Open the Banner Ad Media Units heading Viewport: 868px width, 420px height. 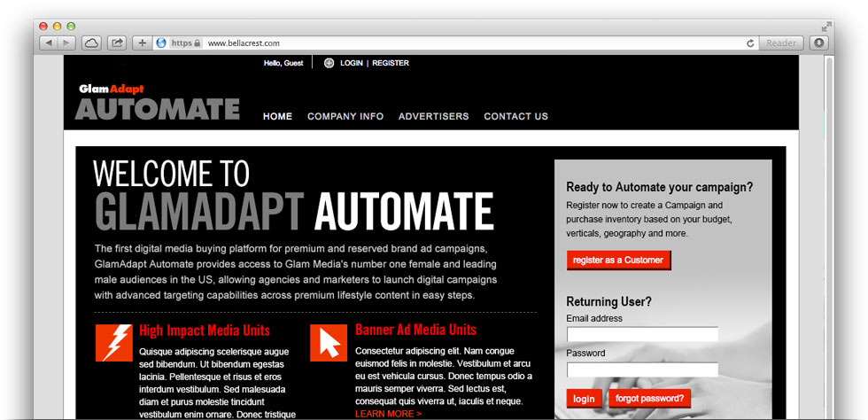point(415,330)
